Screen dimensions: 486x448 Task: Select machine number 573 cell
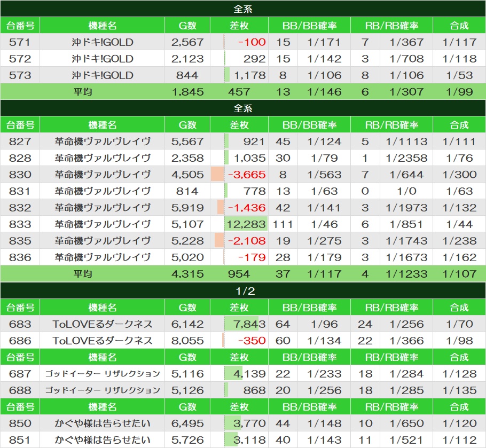[x=20, y=75]
